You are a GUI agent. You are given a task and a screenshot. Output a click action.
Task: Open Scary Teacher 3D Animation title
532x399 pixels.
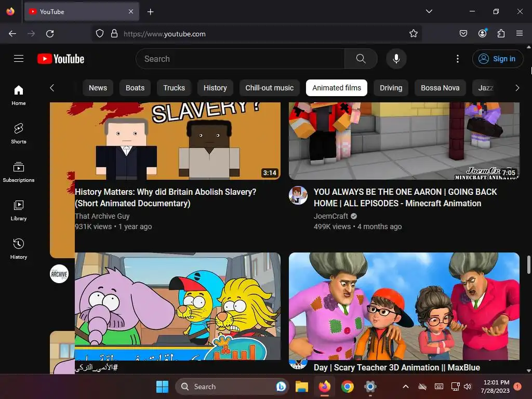coord(396,367)
